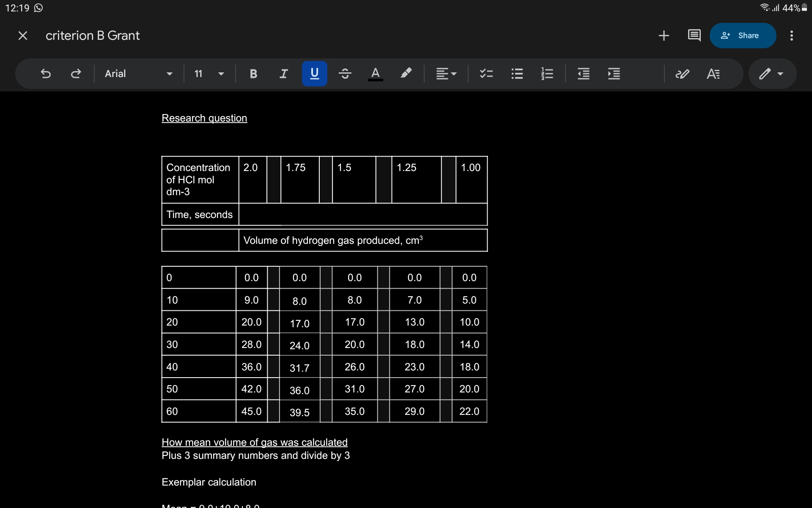
Task: Select the Research question heading
Action: pyautogui.click(x=204, y=118)
